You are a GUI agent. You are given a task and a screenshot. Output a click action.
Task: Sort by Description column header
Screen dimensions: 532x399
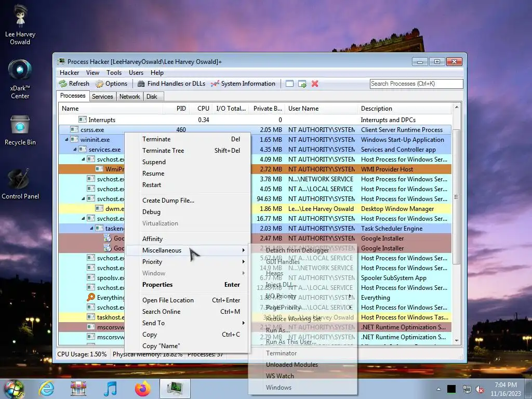tap(404, 109)
